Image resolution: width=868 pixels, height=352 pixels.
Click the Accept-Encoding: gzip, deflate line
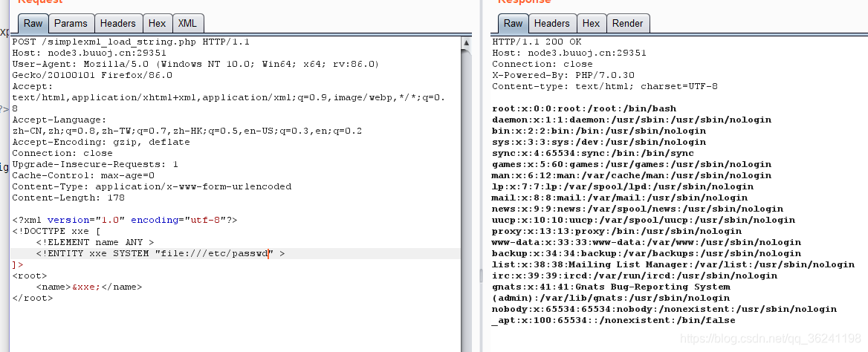[101, 143]
